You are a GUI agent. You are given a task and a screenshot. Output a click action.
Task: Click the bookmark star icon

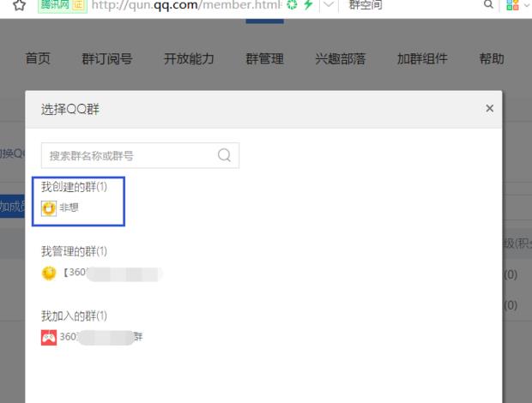click(19, 5)
